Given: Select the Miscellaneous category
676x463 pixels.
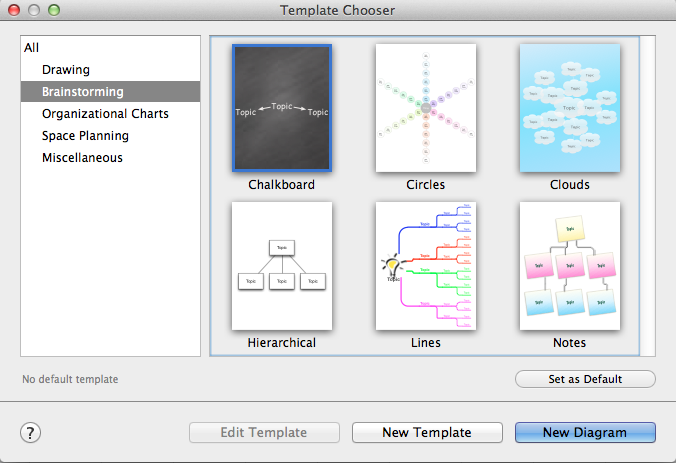Looking at the screenshot, I should [x=82, y=158].
